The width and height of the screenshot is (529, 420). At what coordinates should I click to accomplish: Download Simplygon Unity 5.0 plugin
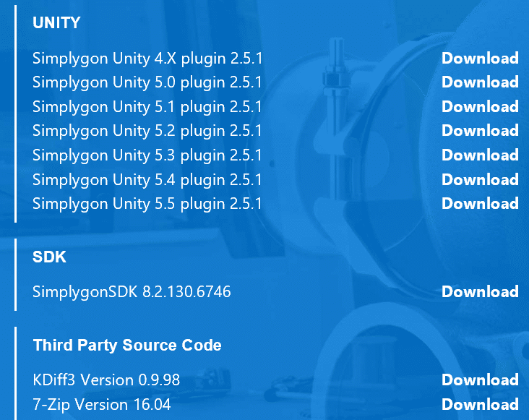[x=480, y=82]
